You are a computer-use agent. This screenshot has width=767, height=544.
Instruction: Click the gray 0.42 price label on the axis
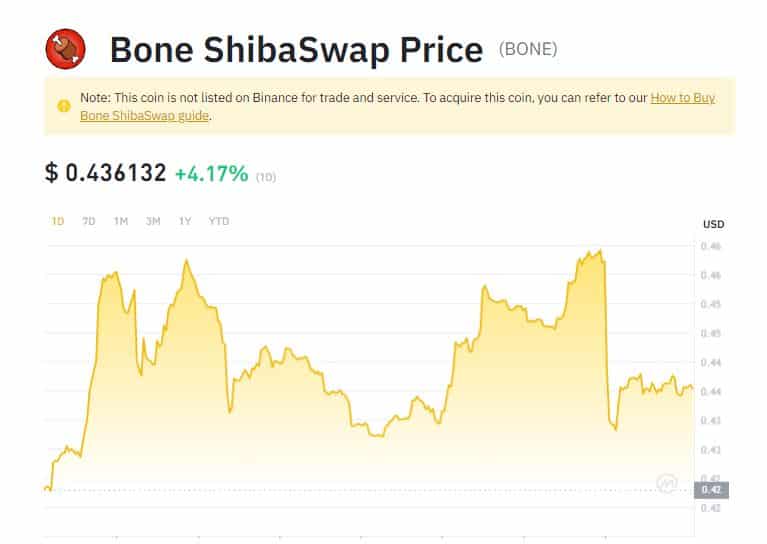pyautogui.click(x=711, y=490)
